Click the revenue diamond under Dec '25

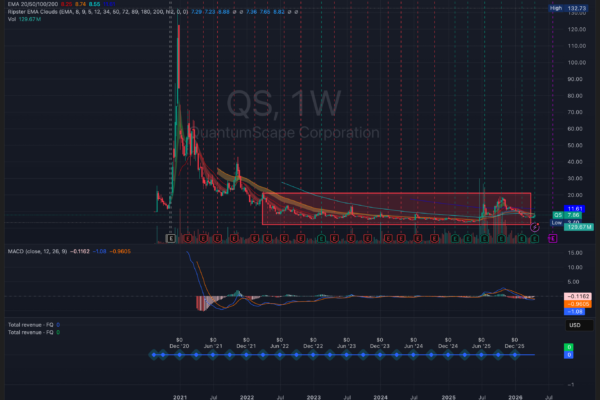(x=515, y=355)
